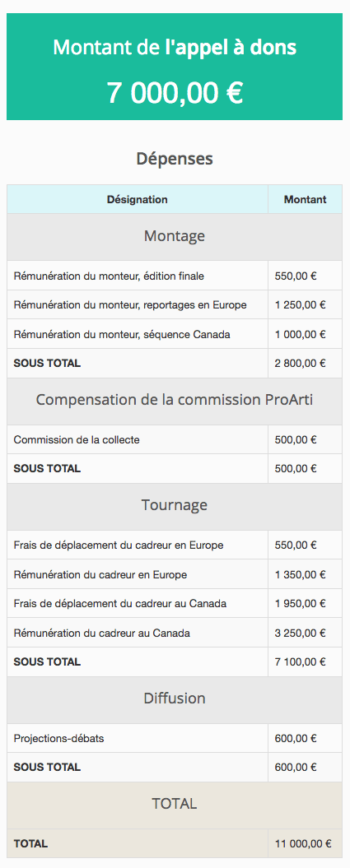Click 'Frais de déplacement du cadreur en Europe'
The width and height of the screenshot is (350, 868).
pyautogui.click(x=119, y=545)
